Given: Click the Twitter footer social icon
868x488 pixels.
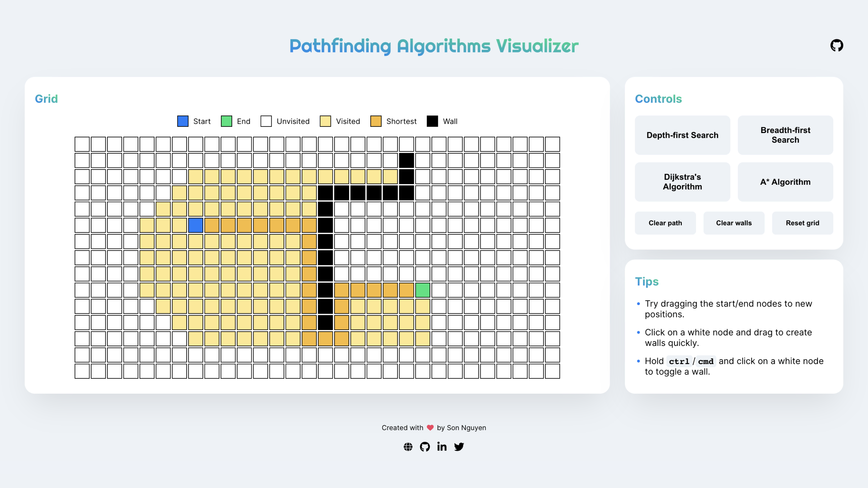Looking at the screenshot, I should pos(459,446).
